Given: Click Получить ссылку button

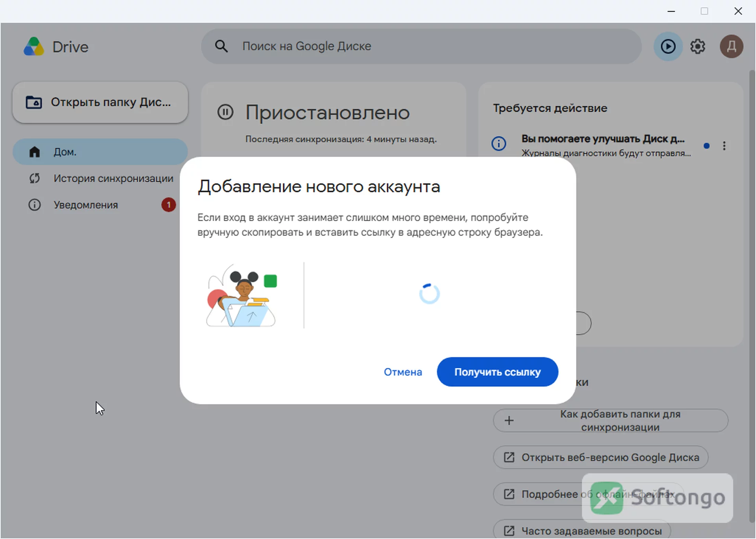Looking at the screenshot, I should 497,372.
